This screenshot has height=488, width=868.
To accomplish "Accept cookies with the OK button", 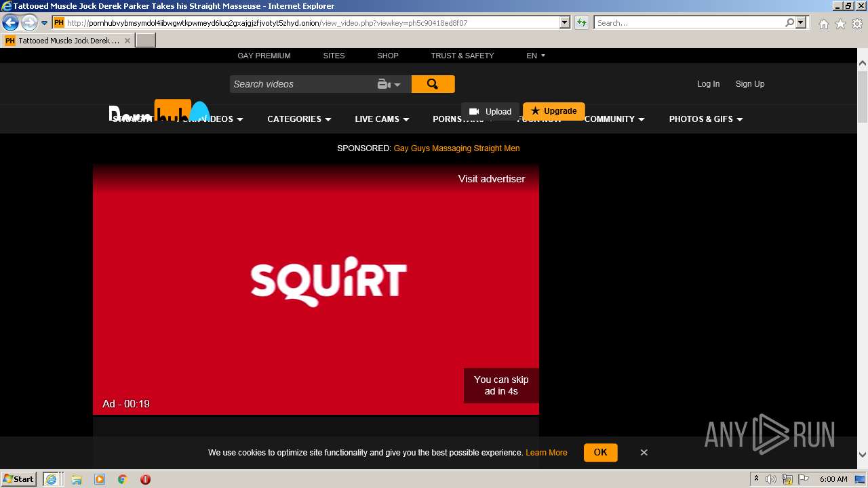I will [600, 453].
